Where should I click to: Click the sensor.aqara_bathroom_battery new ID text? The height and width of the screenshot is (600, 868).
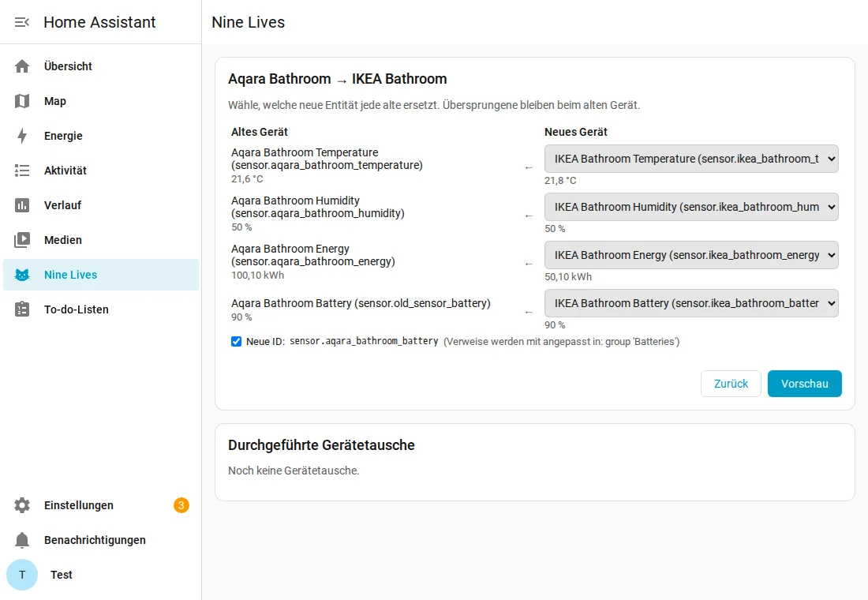point(364,341)
